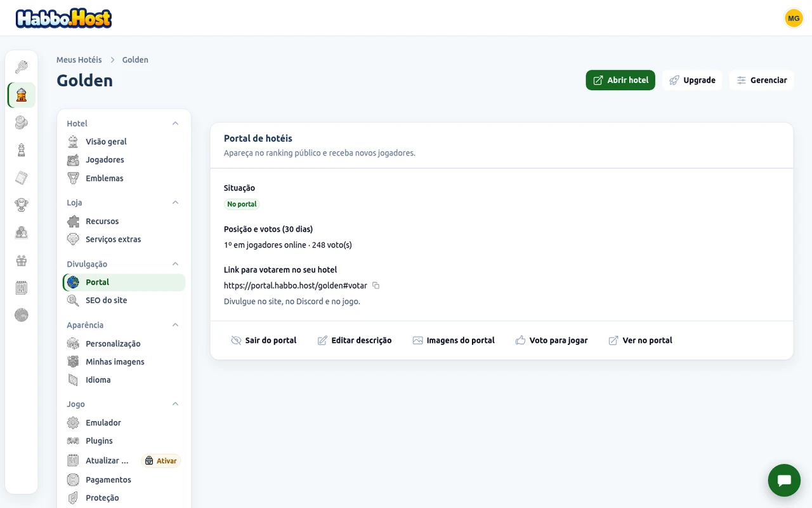
Task: Open the chat support bubble
Action: [784, 480]
